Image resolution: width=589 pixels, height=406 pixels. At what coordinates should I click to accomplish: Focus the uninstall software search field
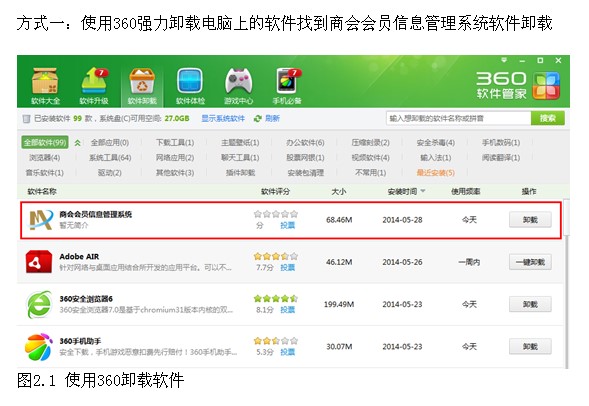click(x=458, y=118)
